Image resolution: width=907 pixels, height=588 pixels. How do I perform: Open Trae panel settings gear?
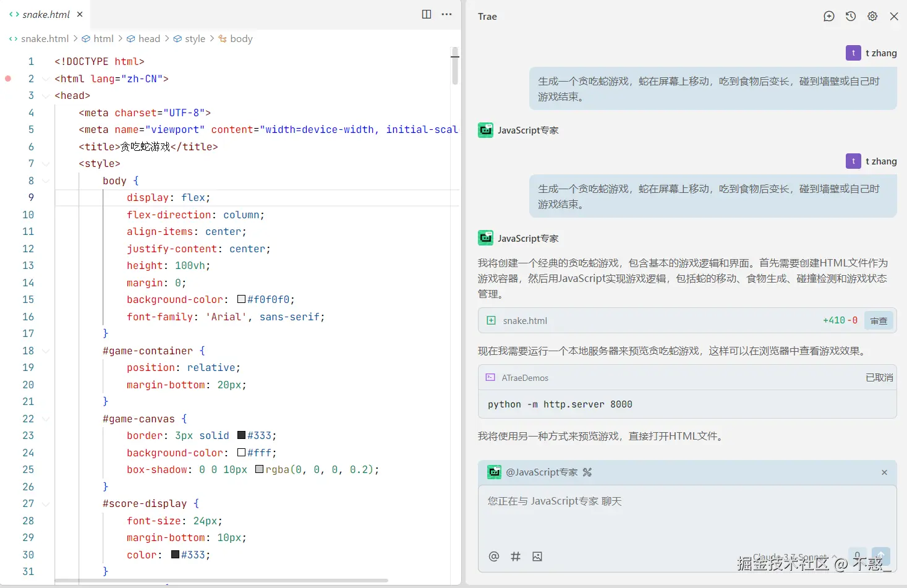[872, 17]
